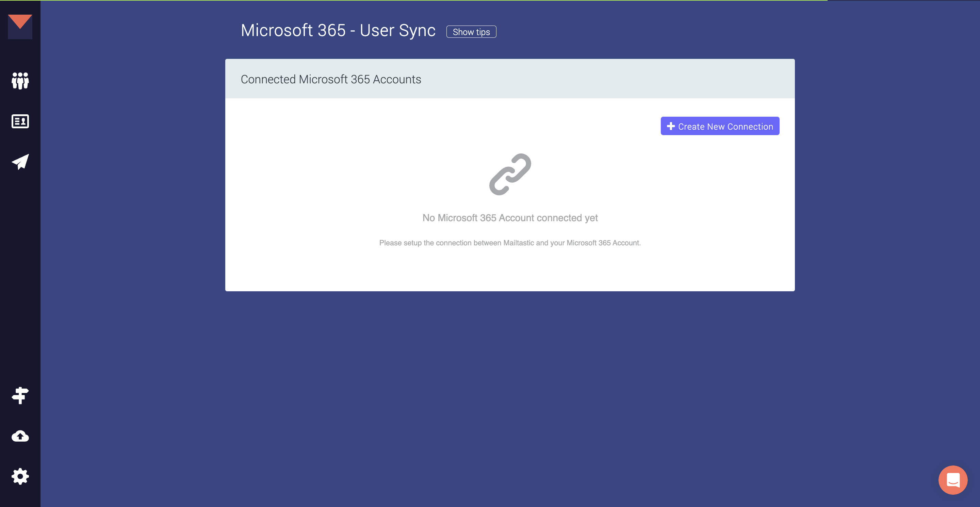The height and width of the screenshot is (507, 980).
Task: Go to Campaigns paper plane icon
Action: tap(20, 162)
